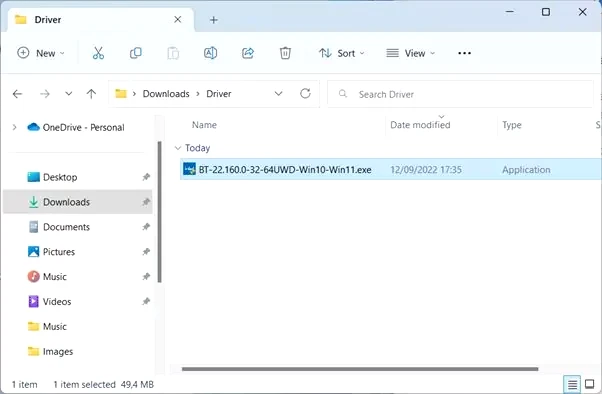
Task: Click the pin icon beside Documents
Action: (146, 227)
